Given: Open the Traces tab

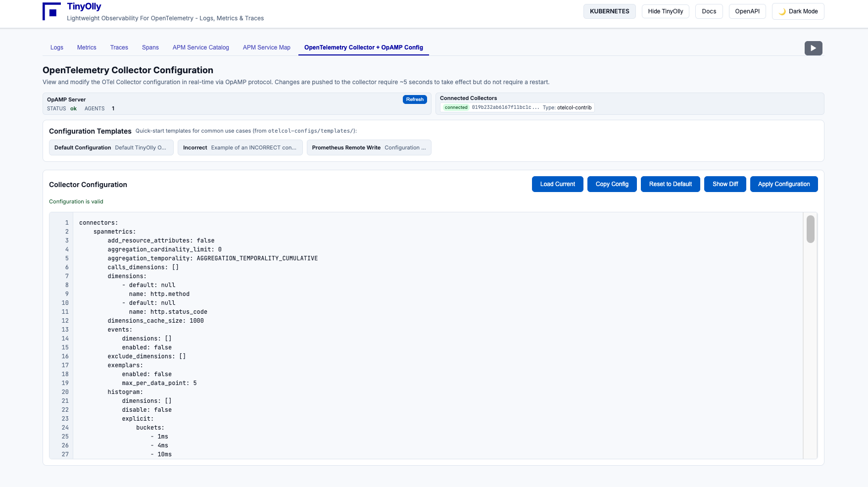Looking at the screenshot, I should tap(119, 48).
